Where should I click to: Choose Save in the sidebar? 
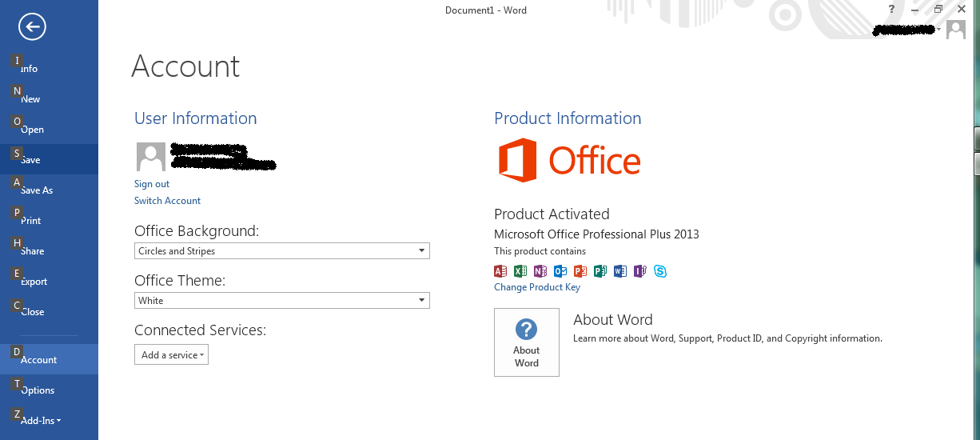(x=49, y=159)
